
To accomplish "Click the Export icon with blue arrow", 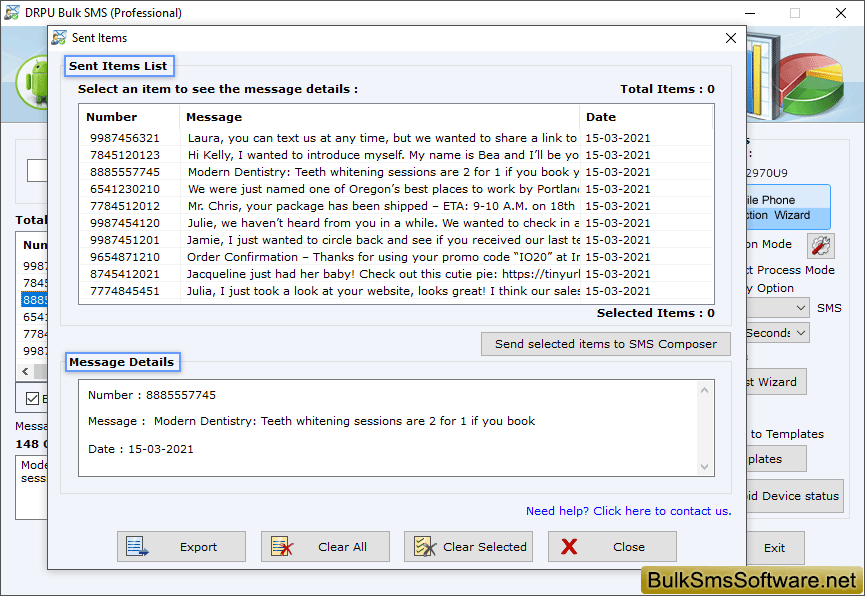I will click(137, 546).
